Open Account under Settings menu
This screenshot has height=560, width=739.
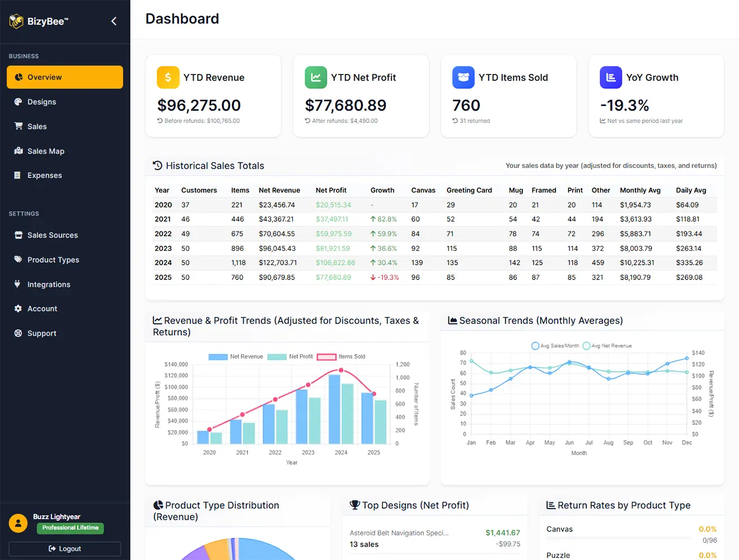point(42,309)
